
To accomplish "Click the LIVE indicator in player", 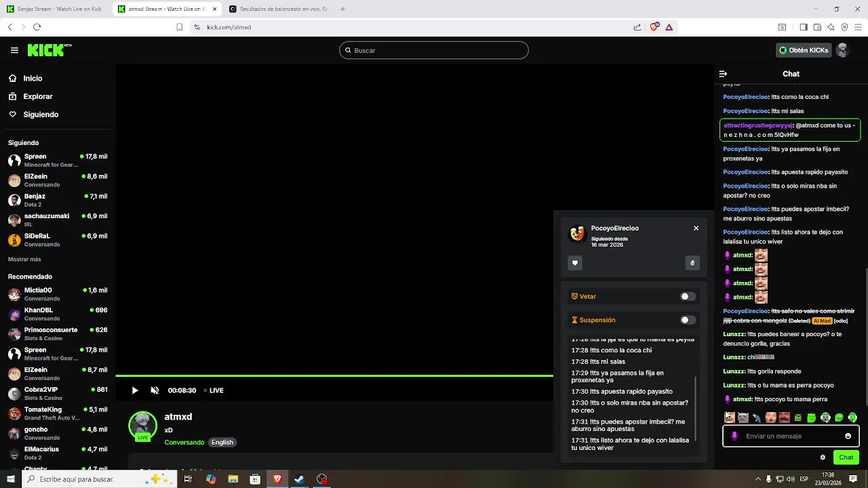I will click(x=214, y=390).
